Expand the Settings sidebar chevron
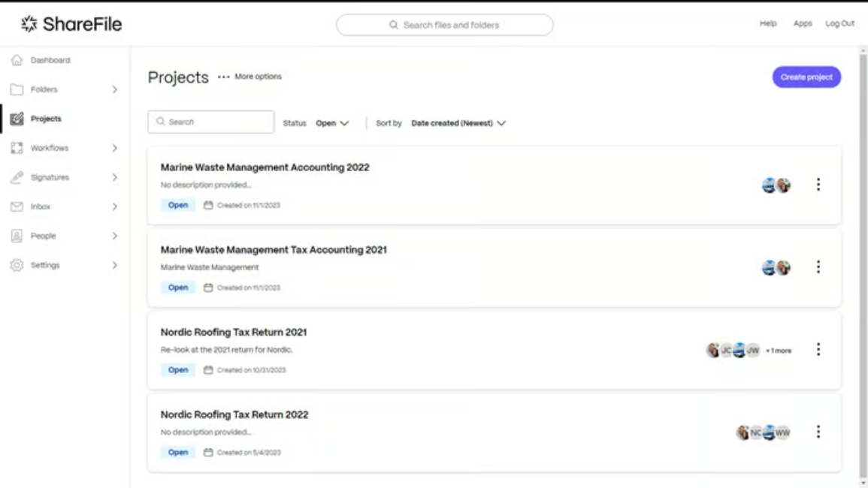The height and width of the screenshot is (488, 868). 114,265
